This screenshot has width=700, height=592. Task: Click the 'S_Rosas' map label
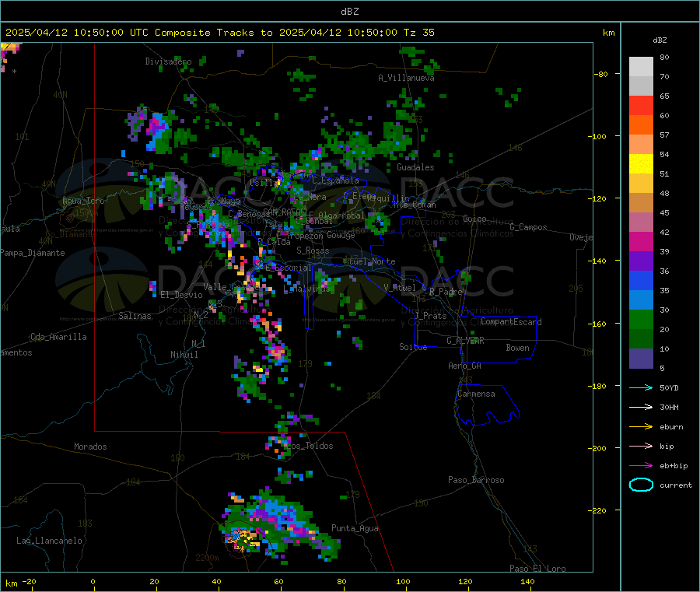[313, 250]
